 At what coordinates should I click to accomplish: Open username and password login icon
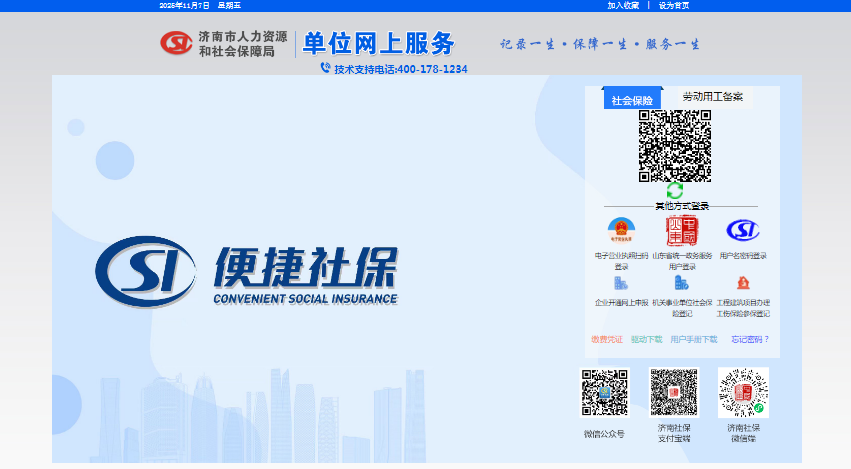[743, 231]
